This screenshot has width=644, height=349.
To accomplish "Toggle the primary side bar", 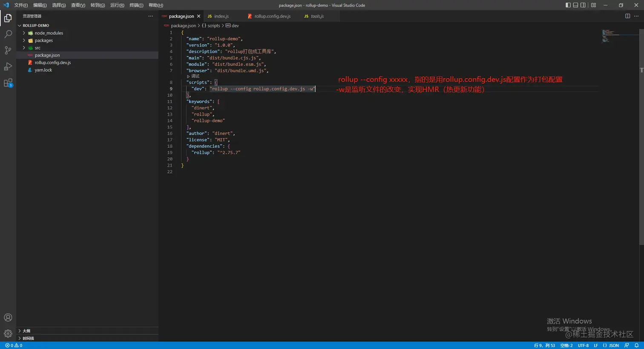I will click(x=568, y=5).
